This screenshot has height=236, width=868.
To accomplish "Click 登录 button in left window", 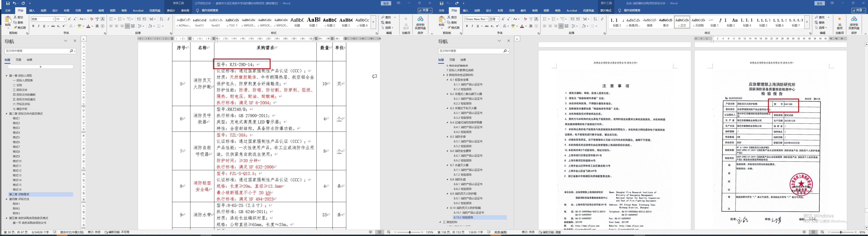I will (x=386, y=3).
